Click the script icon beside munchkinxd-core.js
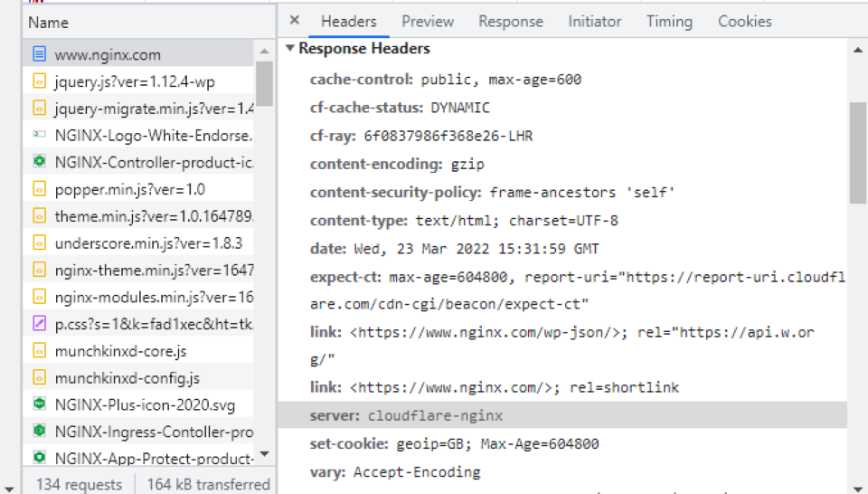The width and height of the screenshot is (868, 494). coord(39,350)
